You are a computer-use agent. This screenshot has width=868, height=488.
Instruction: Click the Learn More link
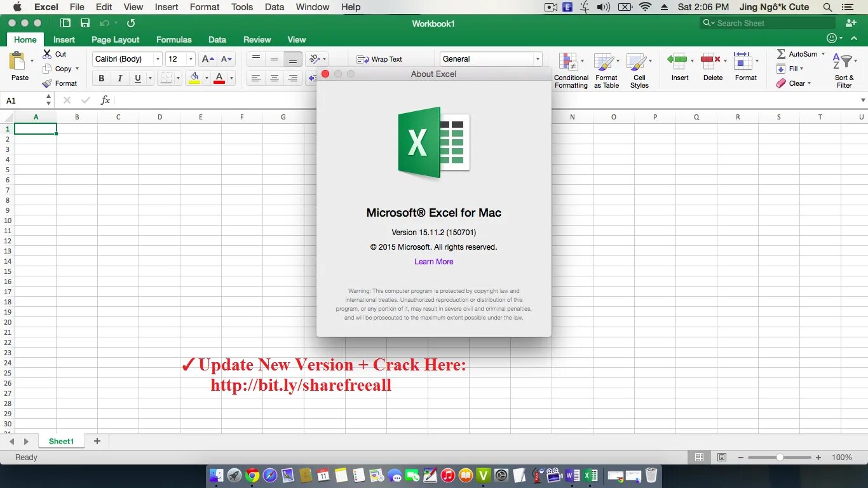[434, 262]
